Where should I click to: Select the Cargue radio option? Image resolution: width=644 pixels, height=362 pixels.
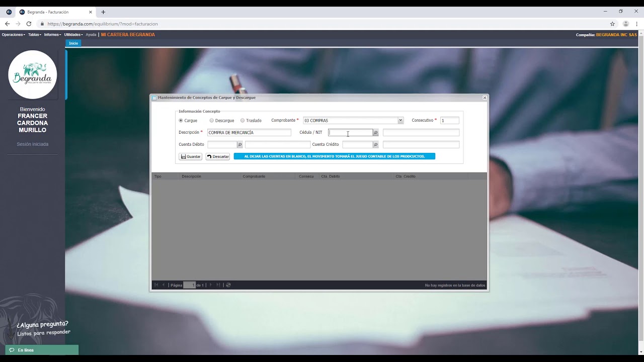pyautogui.click(x=181, y=121)
